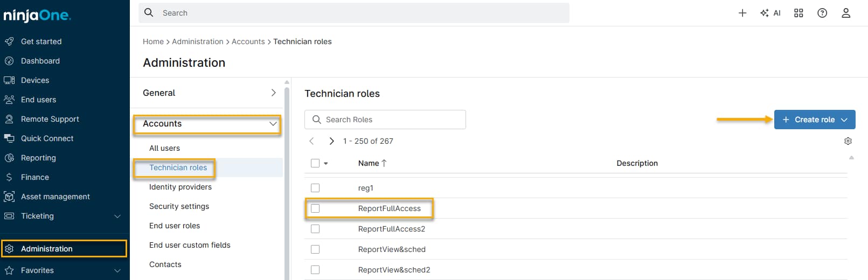Click the help question mark icon
868x280 pixels.
(822, 13)
